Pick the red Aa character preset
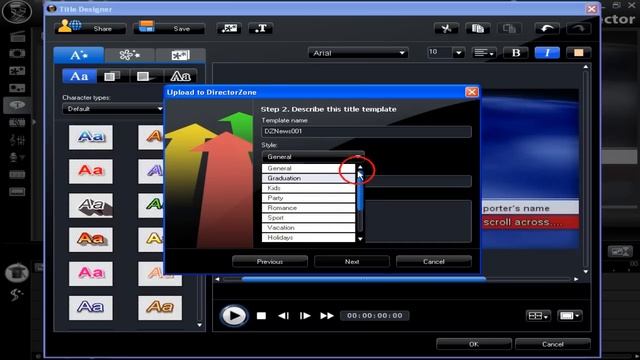This screenshot has height=360, width=640. click(91, 171)
